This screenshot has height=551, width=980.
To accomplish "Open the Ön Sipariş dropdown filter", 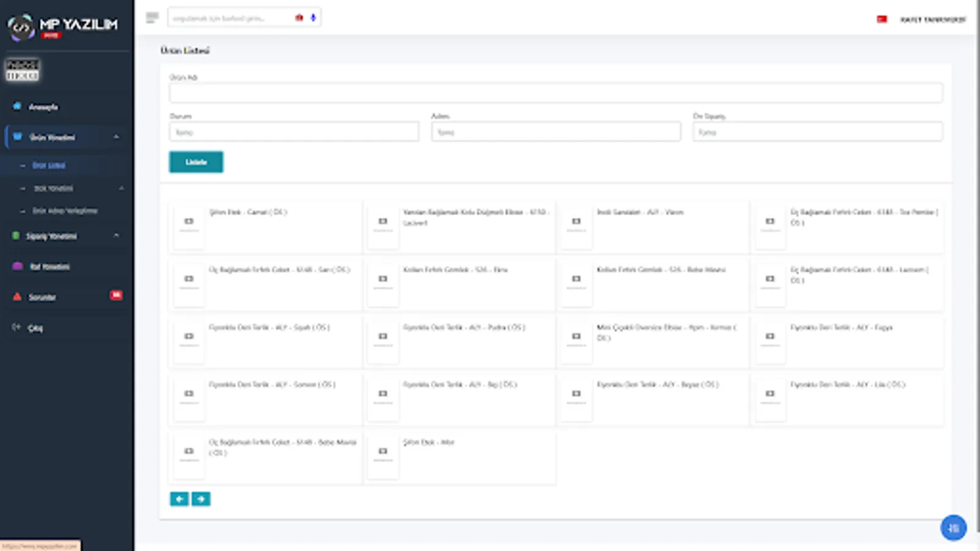I will [817, 131].
